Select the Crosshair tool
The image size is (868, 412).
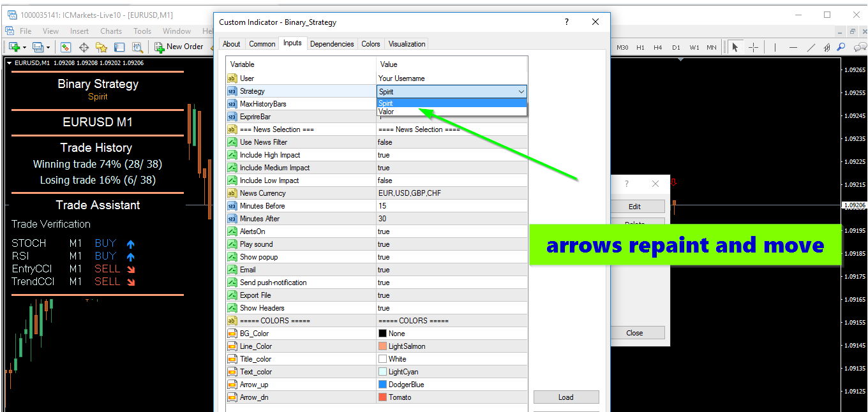coord(753,47)
